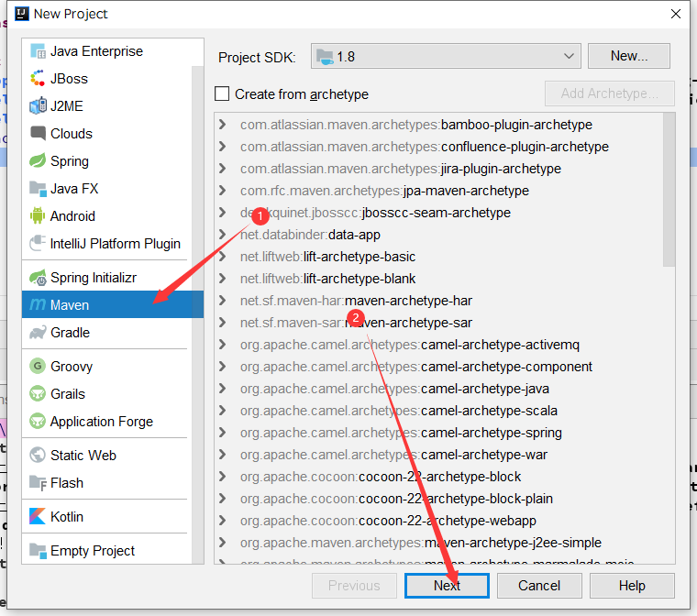Pick Empty Project label in list

point(93,551)
